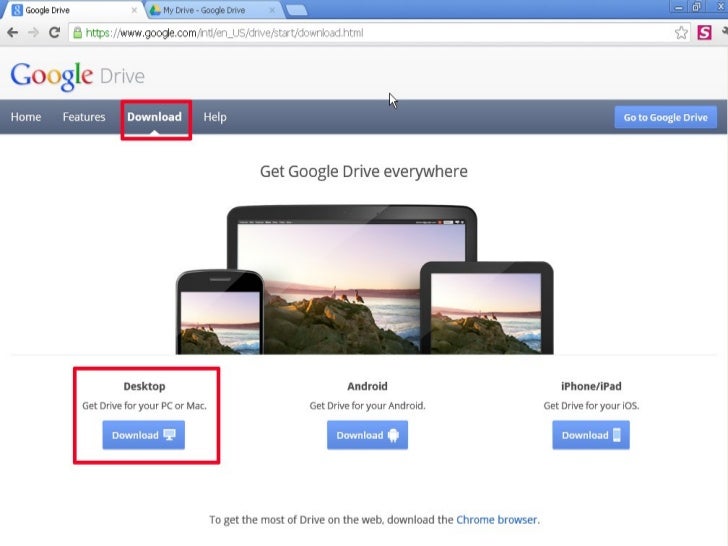This screenshot has height=546, width=728.
Task: Open the Home navigation item
Action: coord(26,117)
